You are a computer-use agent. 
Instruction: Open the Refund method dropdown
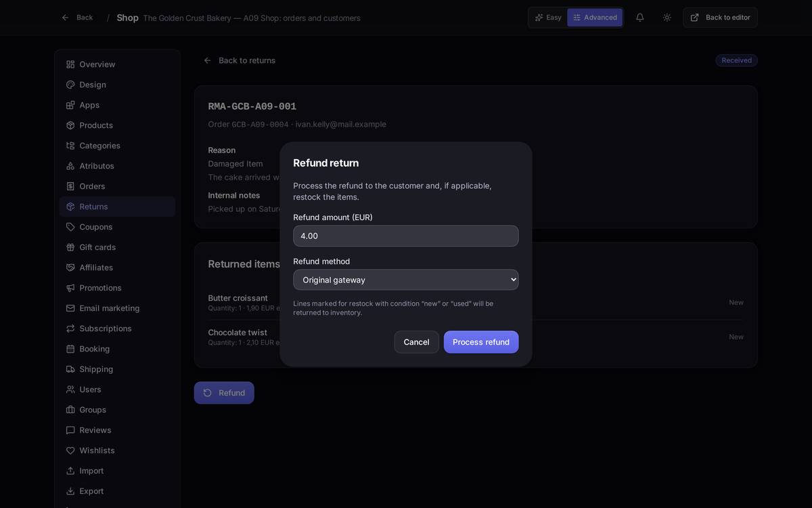point(406,280)
